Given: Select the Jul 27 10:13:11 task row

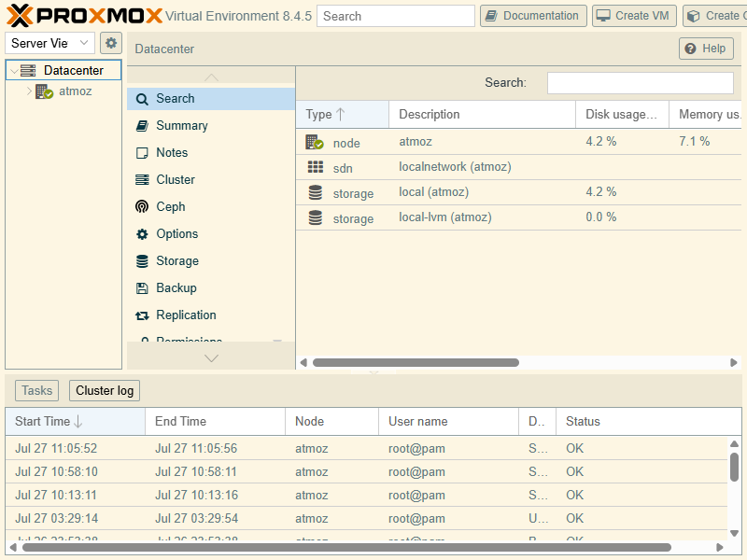Looking at the screenshot, I should click(366, 495).
